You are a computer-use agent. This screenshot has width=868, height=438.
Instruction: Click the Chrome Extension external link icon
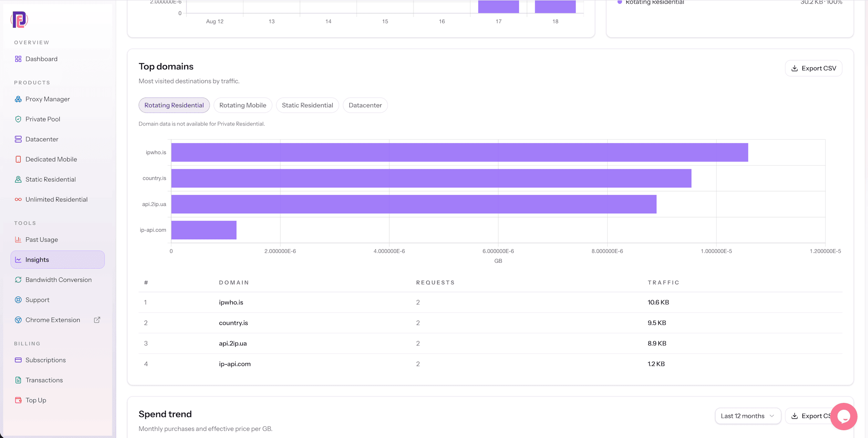click(x=97, y=320)
